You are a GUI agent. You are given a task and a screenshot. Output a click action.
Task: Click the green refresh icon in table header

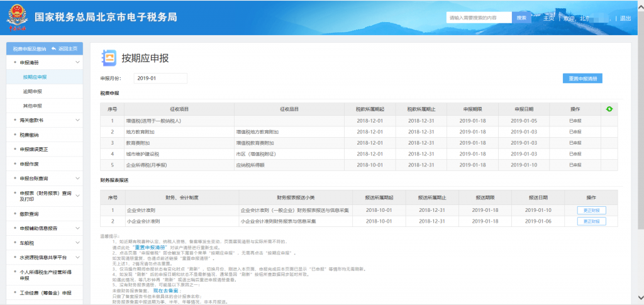coord(609,109)
